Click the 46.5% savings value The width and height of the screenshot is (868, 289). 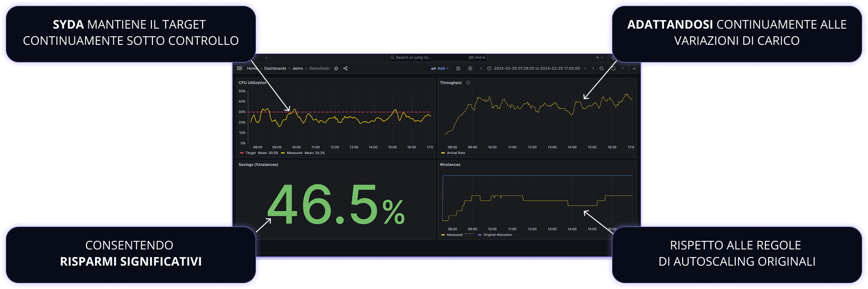point(336,205)
